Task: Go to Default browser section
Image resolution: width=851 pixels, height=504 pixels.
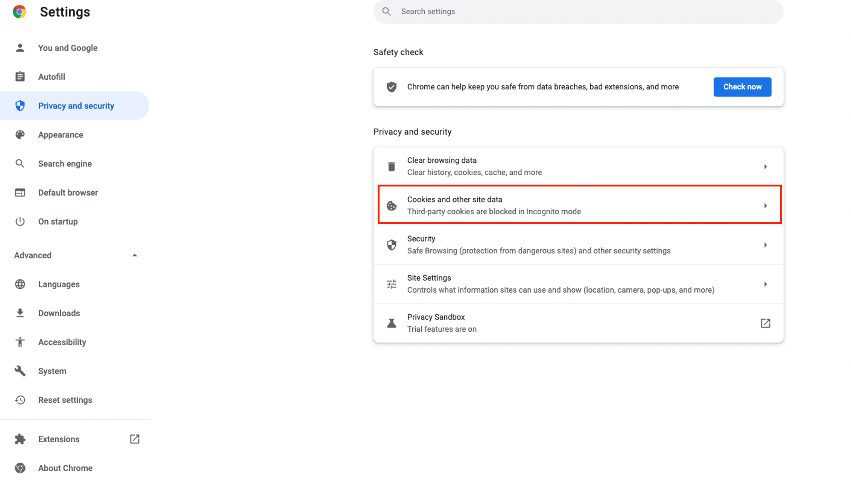Action: pyautogui.click(x=74, y=192)
